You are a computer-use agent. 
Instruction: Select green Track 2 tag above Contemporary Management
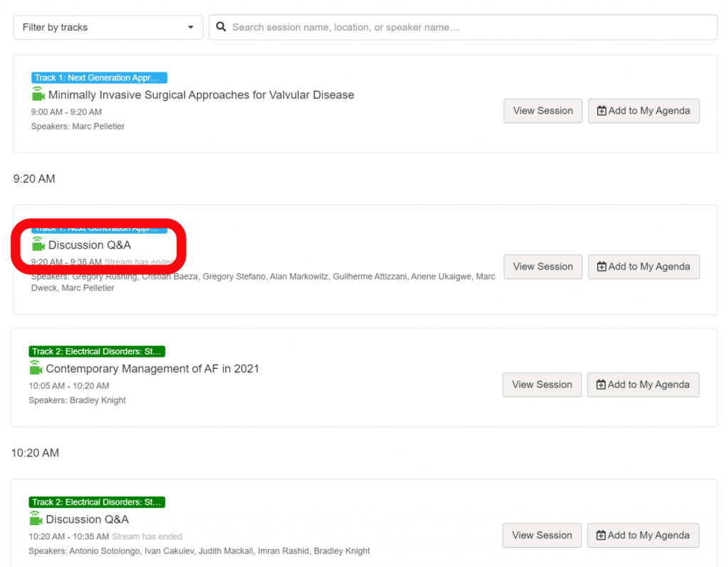pyautogui.click(x=97, y=352)
